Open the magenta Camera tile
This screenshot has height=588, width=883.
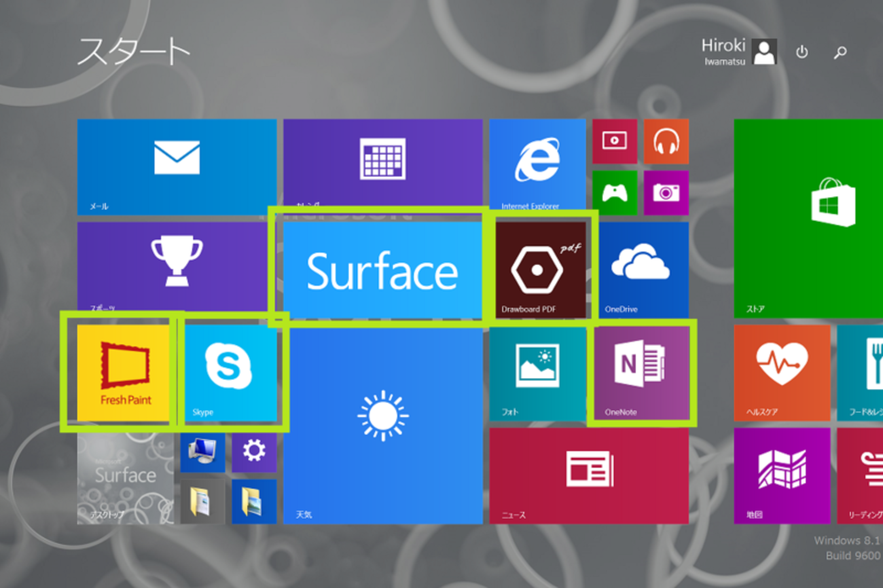[666, 193]
